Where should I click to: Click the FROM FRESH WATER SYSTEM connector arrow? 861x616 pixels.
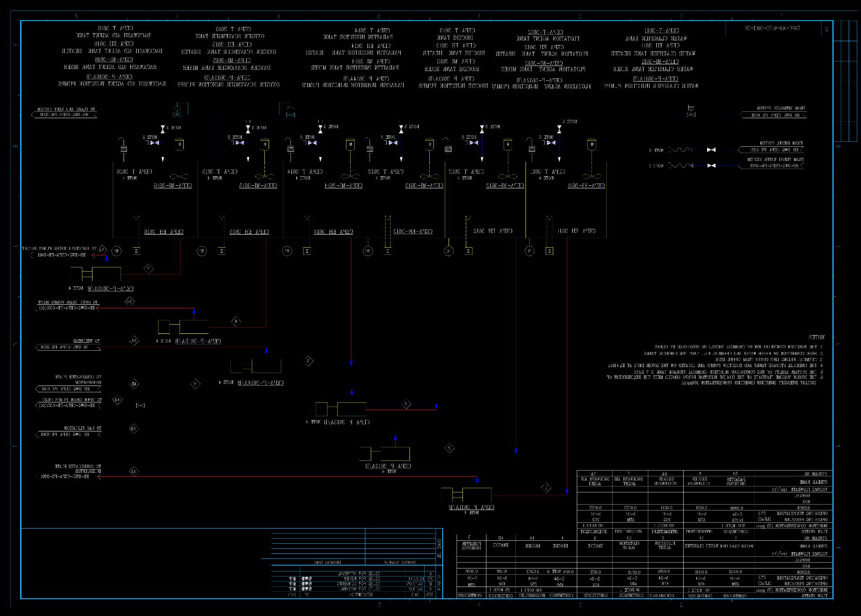click(x=771, y=166)
